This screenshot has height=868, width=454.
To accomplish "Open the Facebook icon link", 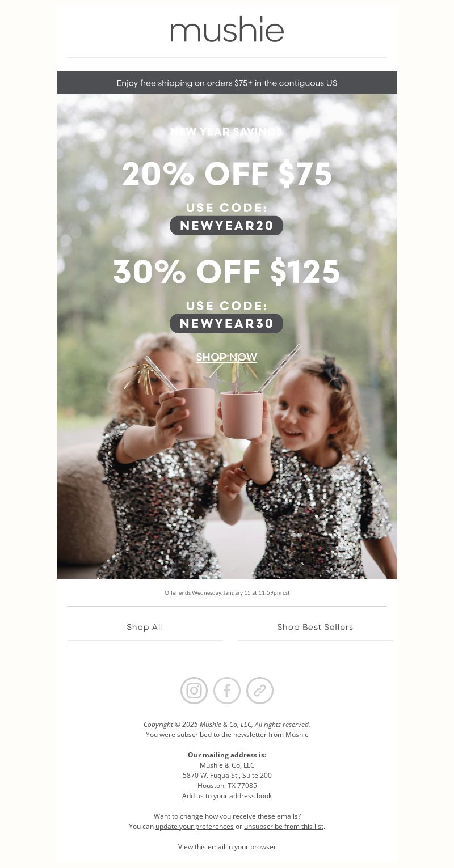I will point(227,691).
